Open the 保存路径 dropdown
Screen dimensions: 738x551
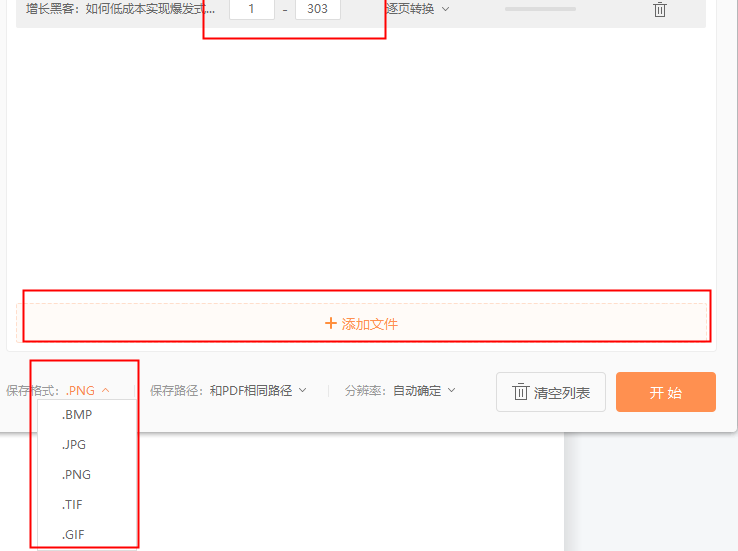coord(258,391)
